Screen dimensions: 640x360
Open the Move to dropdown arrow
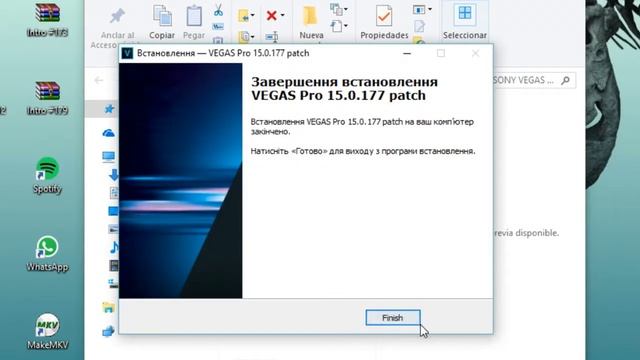click(253, 16)
